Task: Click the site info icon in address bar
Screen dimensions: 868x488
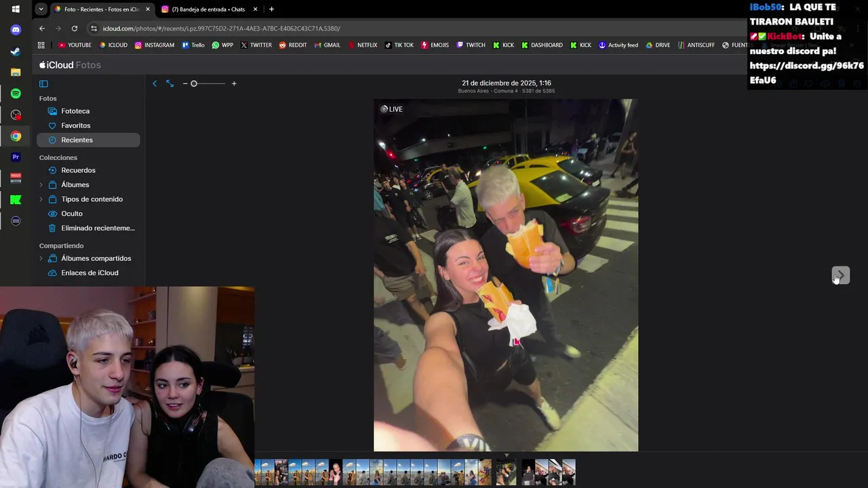Action: click(x=94, y=28)
